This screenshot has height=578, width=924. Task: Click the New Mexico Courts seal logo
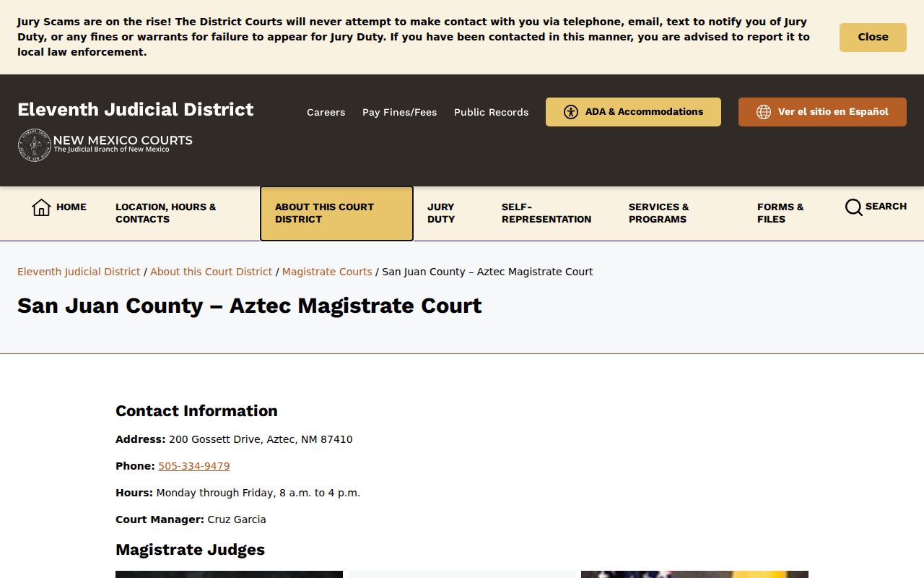click(x=34, y=144)
